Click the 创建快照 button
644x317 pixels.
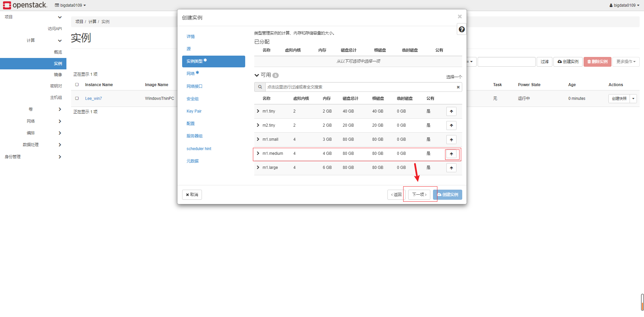pyautogui.click(x=619, y=99)
